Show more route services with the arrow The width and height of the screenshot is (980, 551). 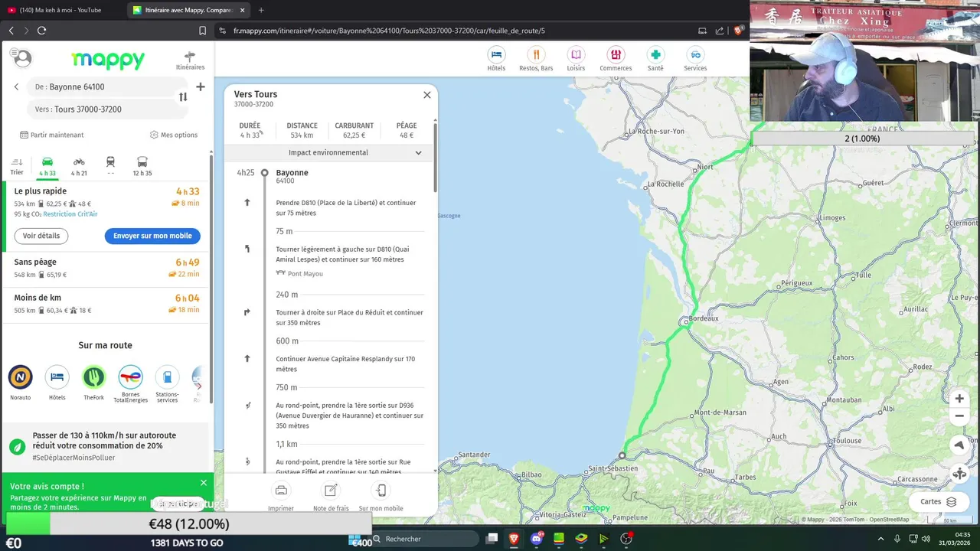tap(198, 385)
